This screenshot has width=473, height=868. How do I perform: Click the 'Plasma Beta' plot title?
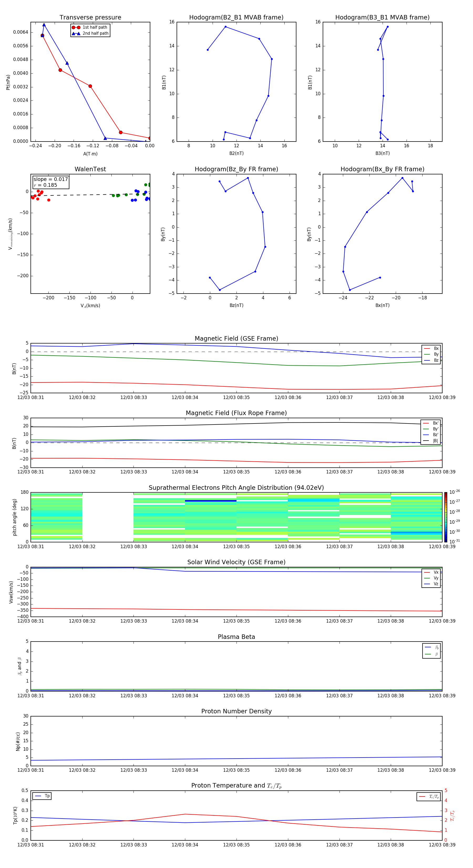pos(236,637)
